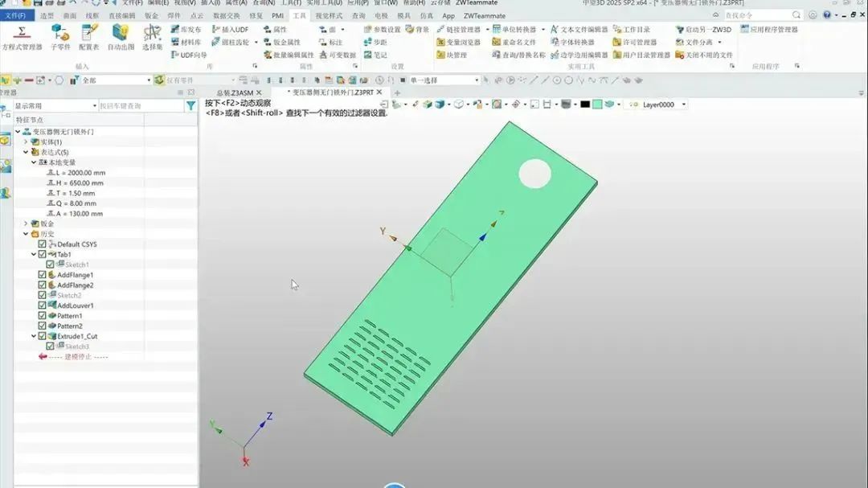Open the 方程式管理器 equation manager
The height and width of the screenshot is (488, 868).
22,36
